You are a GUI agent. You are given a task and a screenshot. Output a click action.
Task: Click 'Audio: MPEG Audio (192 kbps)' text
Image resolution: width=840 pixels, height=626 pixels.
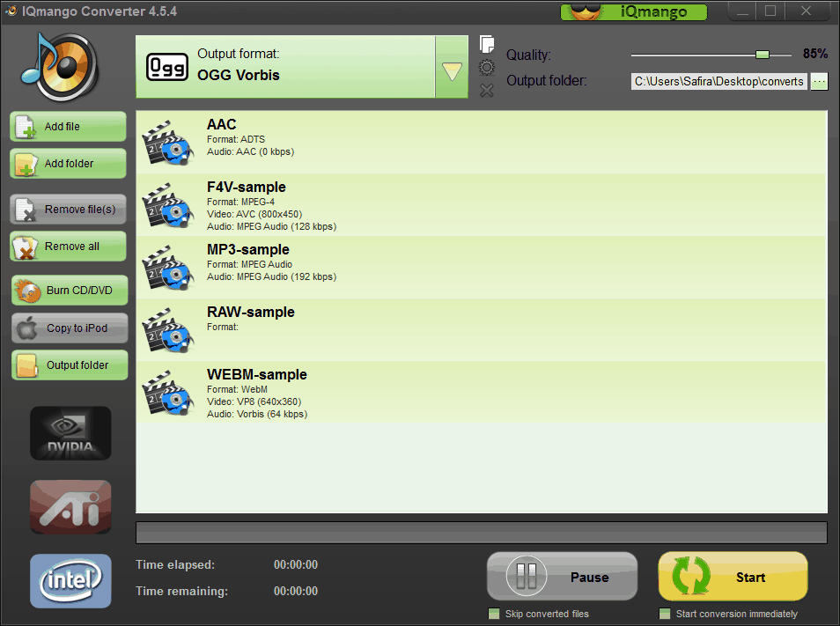click(x=271, y=276)
